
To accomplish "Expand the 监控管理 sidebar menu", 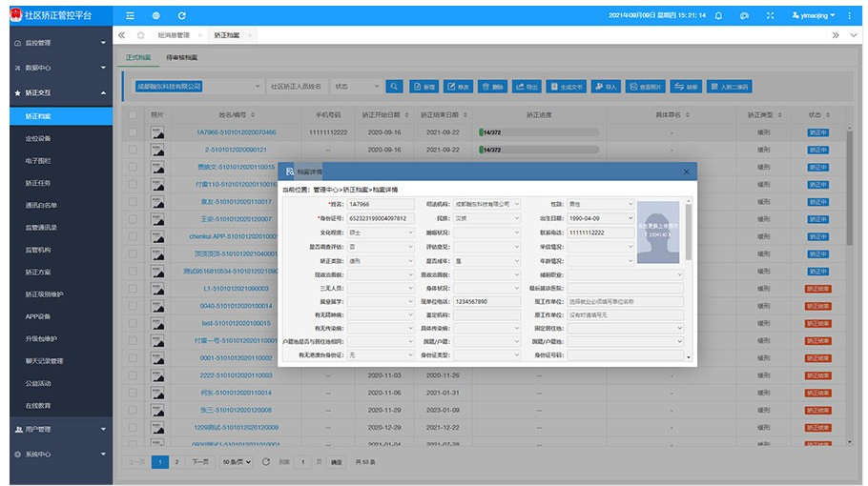I will (x=61, y=43).
